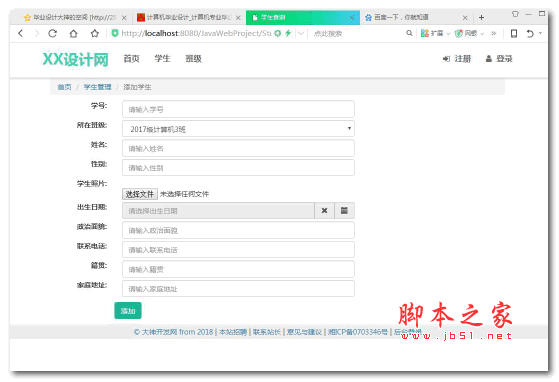
Task: Open the birth date calendar picker icon
Action: [x=344, y=211]
